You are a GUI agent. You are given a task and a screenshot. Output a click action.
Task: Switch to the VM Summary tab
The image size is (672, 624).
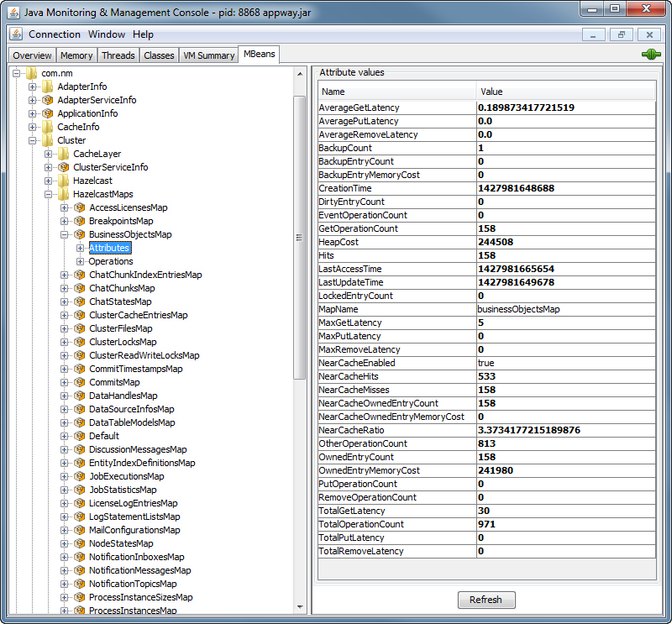click(x=208, y=55)
